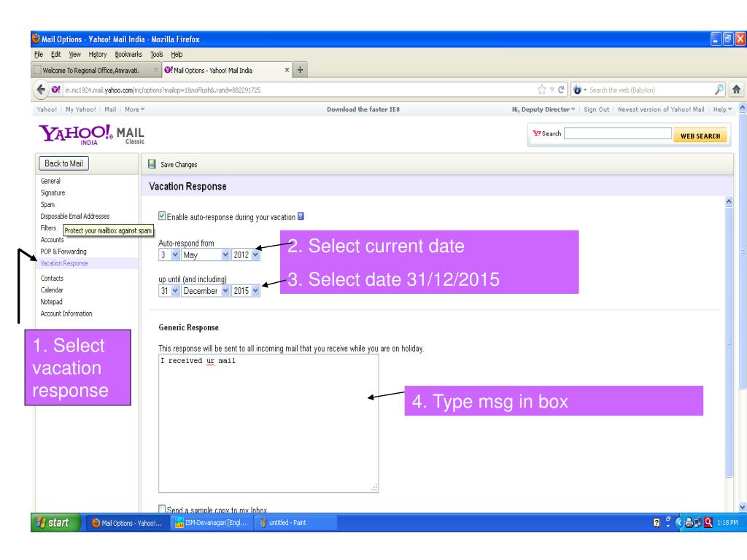Open the File menu
This screenshot has width=747, height=560.
coord(39,54)
